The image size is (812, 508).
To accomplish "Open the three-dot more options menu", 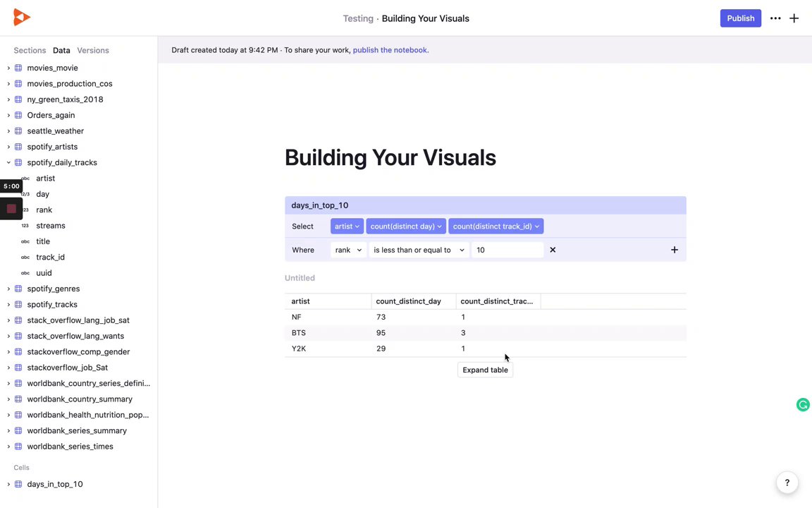I will point(775,18).
